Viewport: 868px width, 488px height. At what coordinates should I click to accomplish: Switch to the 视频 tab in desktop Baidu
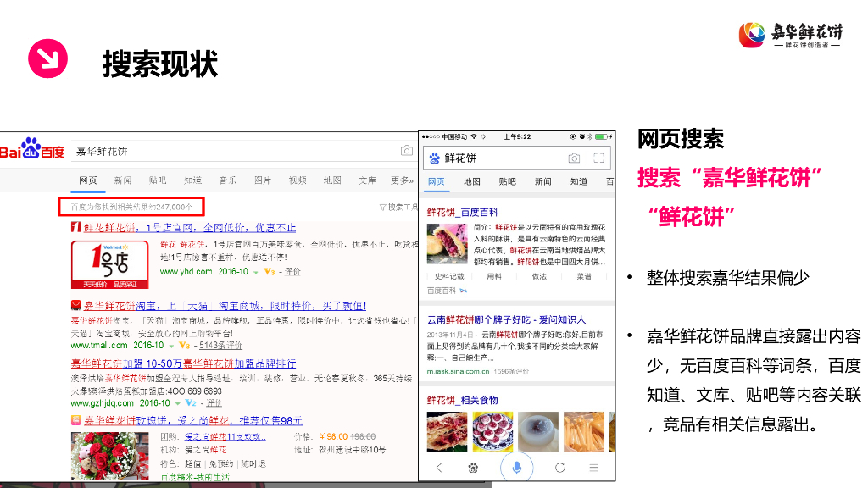coord(298,180)
